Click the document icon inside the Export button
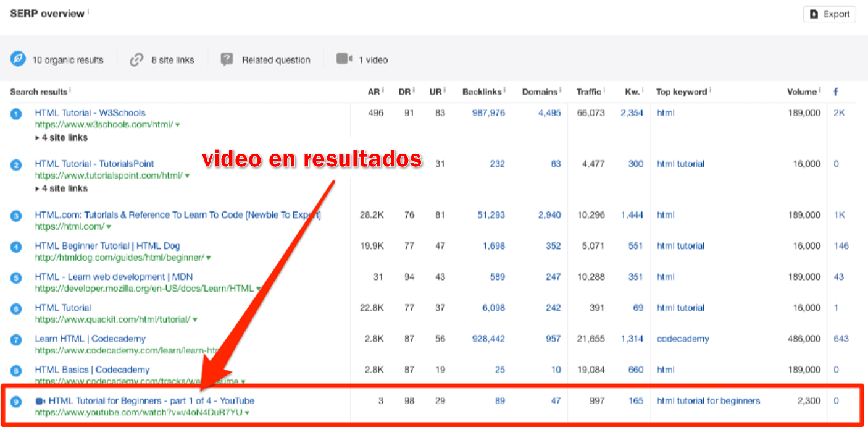 (x=814, y=14)
